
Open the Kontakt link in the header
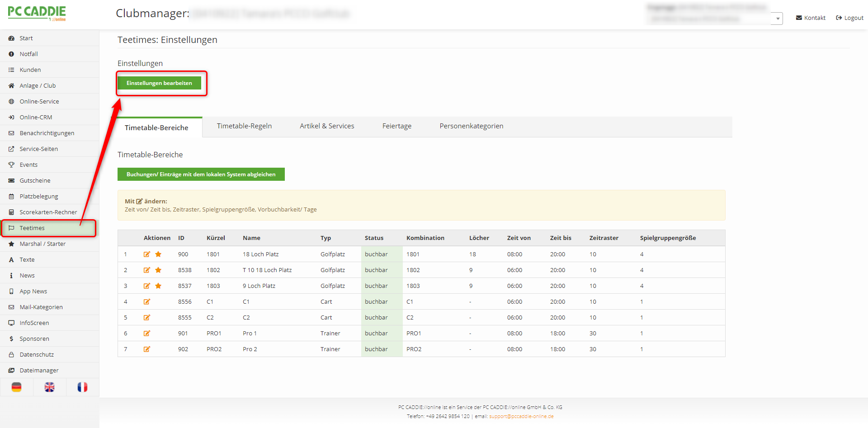(811, 18)
